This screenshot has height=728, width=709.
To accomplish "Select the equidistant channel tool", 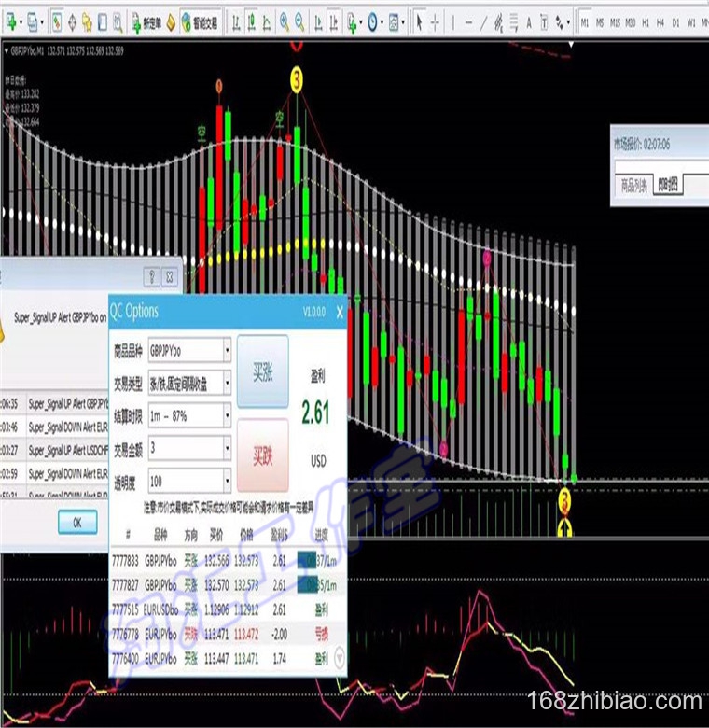I will point(498,21).
